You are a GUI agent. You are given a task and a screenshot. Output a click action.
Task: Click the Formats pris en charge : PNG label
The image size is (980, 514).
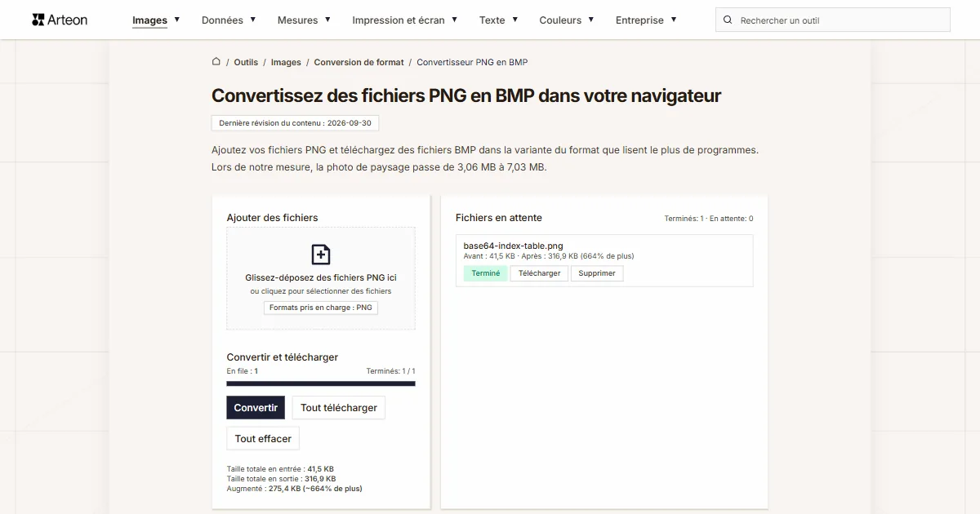point(321,308)
